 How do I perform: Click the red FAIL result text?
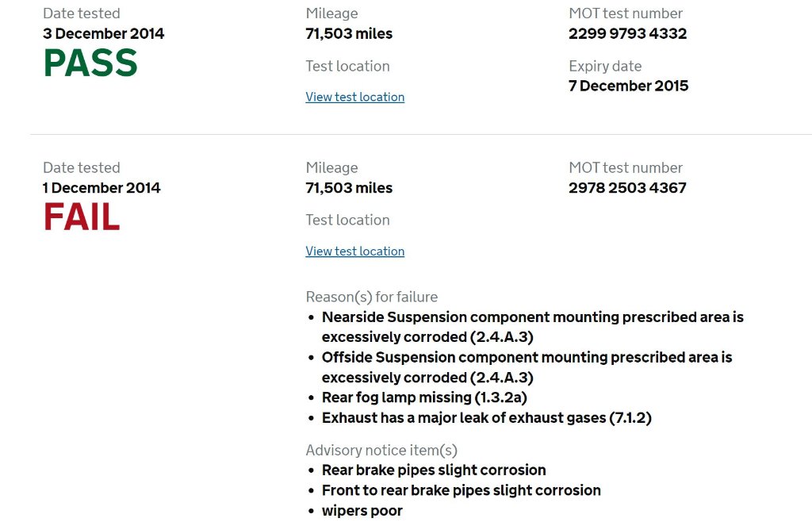pyautogui.click(x=82, y=218)
